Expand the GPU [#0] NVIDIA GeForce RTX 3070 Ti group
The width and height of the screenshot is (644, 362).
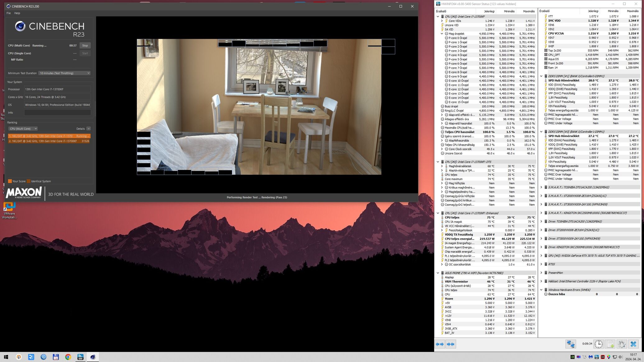click(x=541, y=256)
